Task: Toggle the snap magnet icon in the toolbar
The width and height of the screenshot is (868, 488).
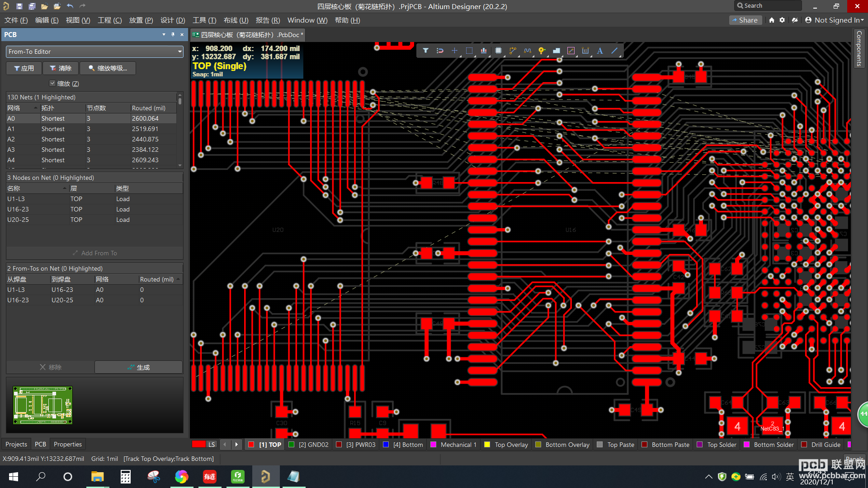Action: pos(440,51)
